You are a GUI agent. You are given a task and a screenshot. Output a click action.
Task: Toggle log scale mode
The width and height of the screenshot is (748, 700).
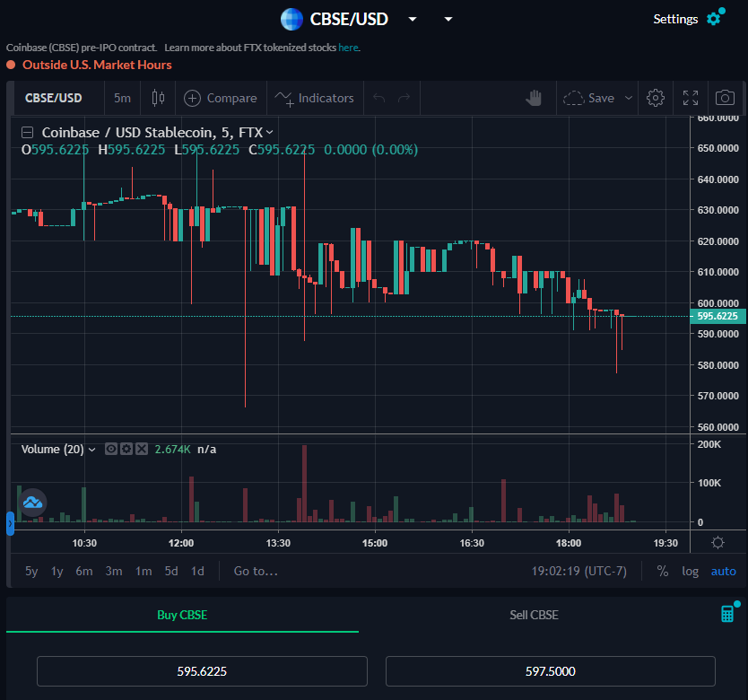[x=690, y=571]
